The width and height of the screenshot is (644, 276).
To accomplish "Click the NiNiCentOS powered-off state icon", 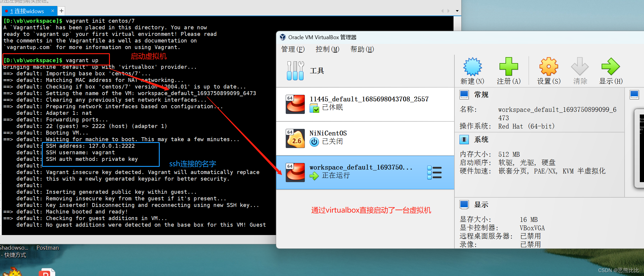I will click(314, 142).
